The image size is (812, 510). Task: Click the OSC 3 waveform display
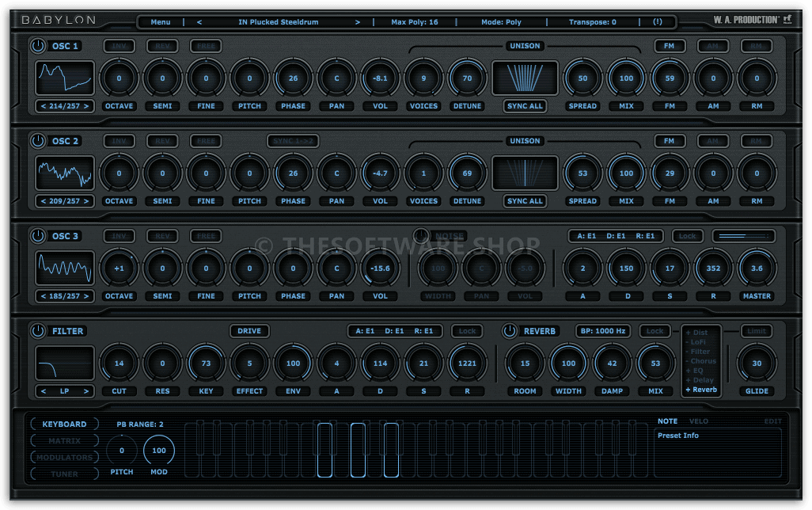[65, 268]
